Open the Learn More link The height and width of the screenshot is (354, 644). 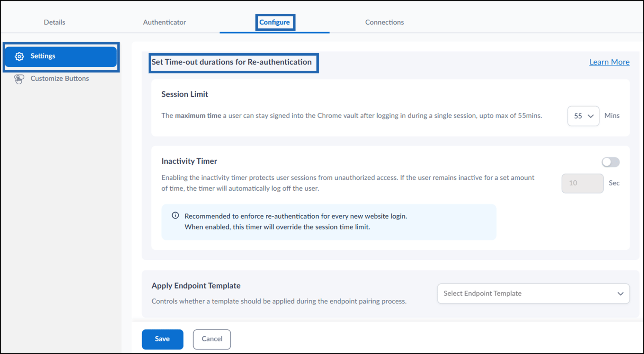(609, 62)
